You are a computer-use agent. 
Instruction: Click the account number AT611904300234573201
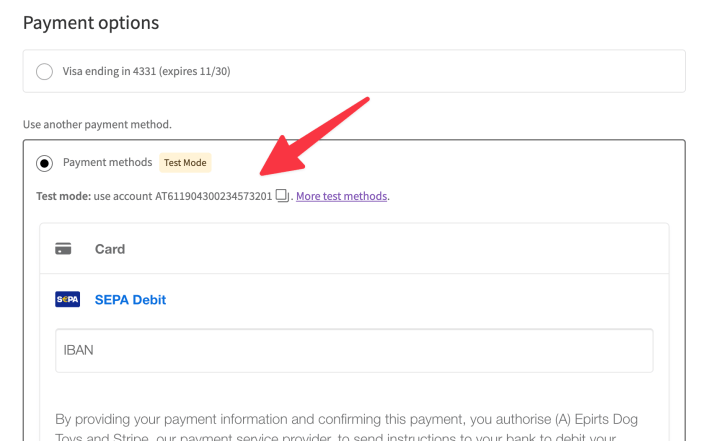(213, 196)
